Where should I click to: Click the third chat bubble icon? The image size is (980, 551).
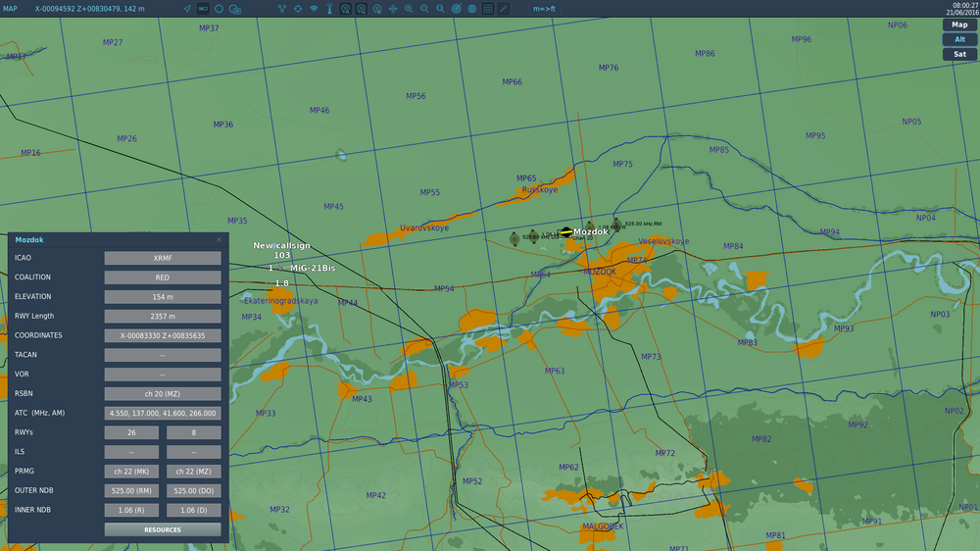[x=377, y=9]
